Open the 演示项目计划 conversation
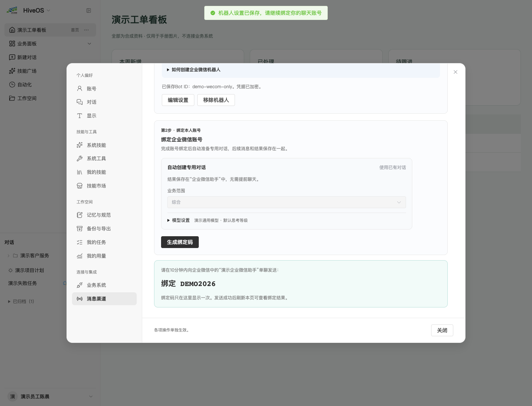 point(30,270)
